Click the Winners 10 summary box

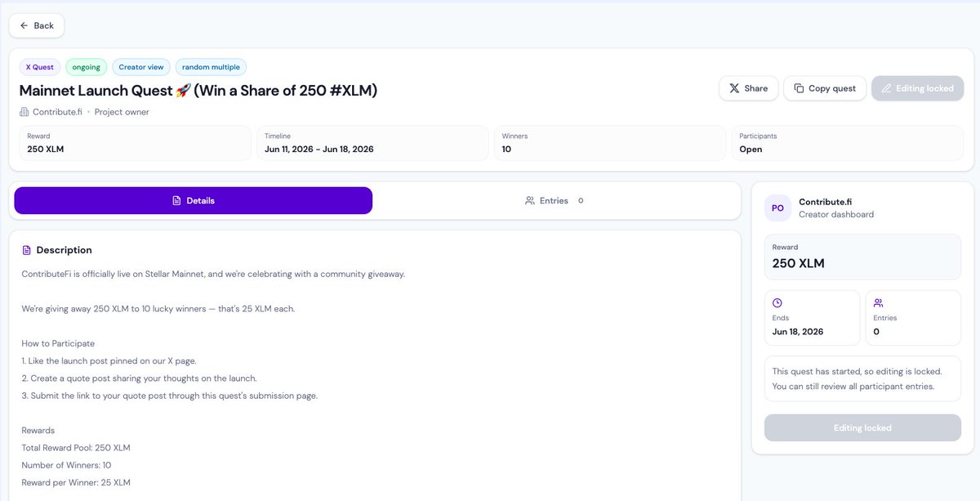(610, 143)
